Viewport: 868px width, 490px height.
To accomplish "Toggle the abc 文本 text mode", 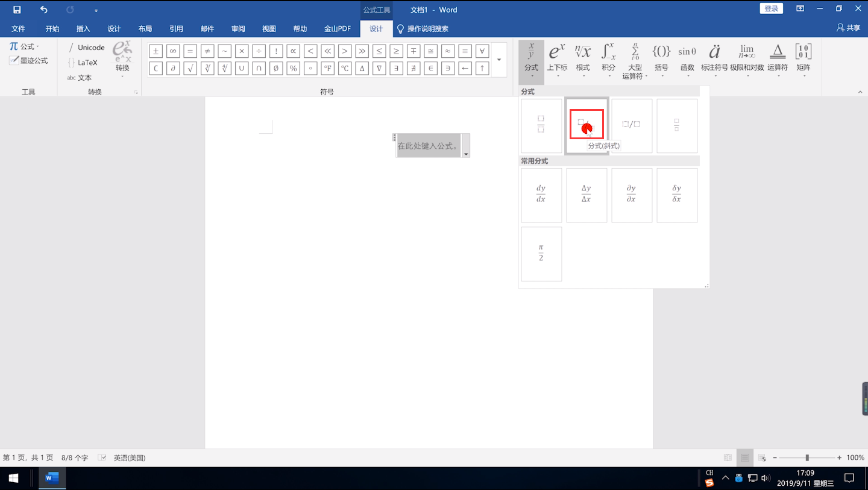I will (x=80, y=77).
